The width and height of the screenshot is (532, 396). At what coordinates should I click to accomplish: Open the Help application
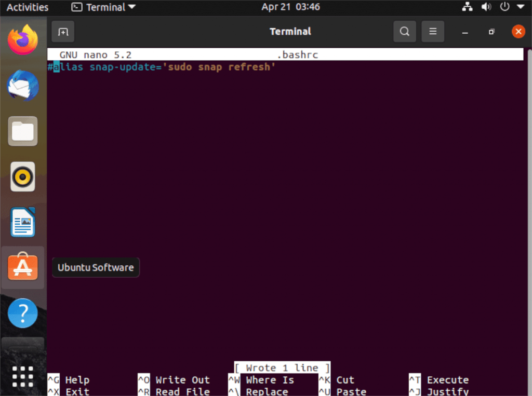(x=23, y=313)
